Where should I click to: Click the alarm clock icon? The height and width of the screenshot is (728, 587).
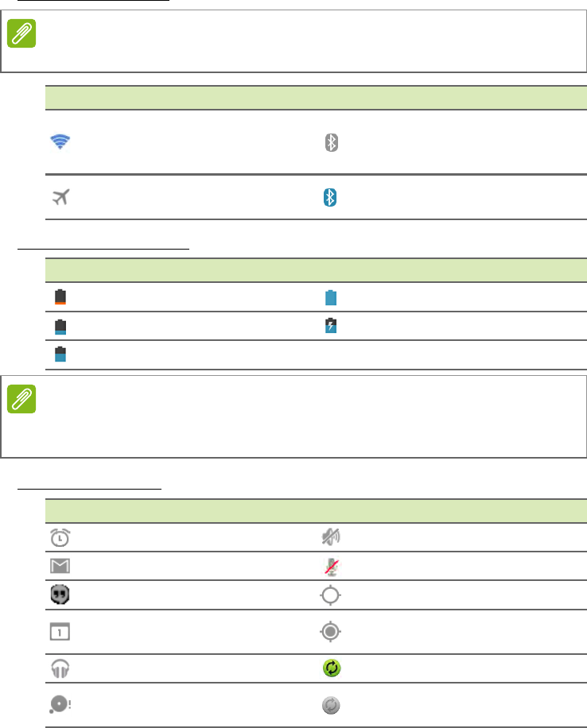(60, 537)
